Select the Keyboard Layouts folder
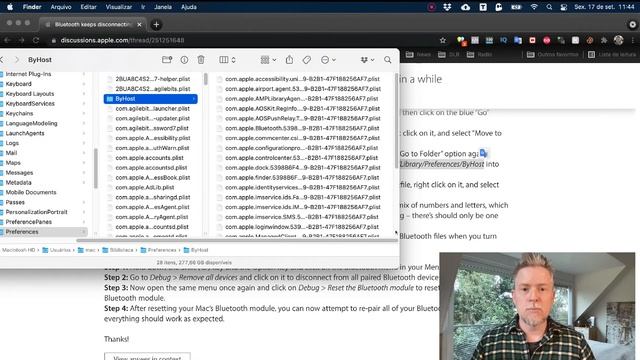640x360 pixels. point(30,94)
